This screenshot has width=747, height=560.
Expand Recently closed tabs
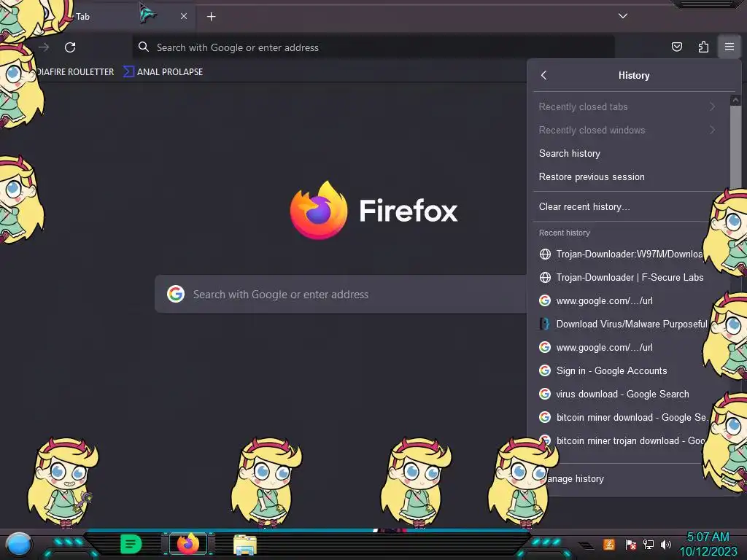[x=627, y=106]
